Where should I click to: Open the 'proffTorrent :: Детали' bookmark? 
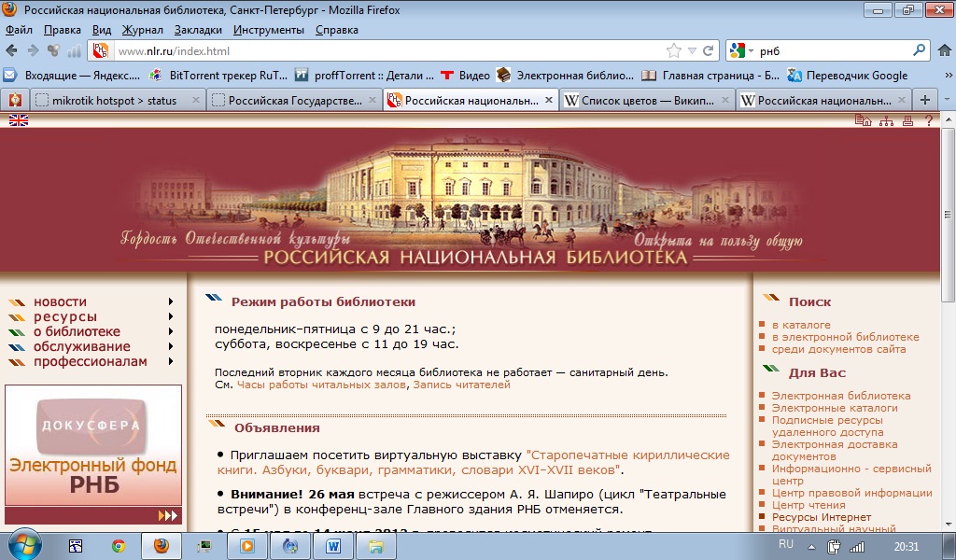(x=365, y=76)
